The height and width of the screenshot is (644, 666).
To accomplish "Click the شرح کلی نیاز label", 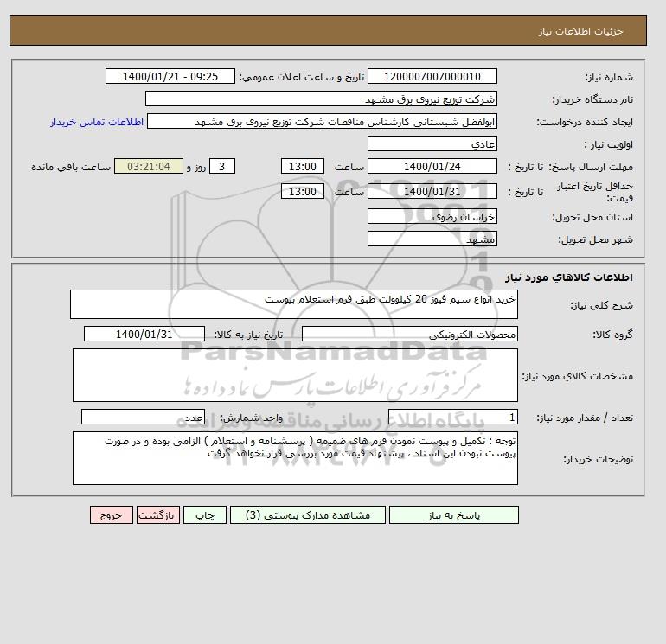I will tap(601, 305).
